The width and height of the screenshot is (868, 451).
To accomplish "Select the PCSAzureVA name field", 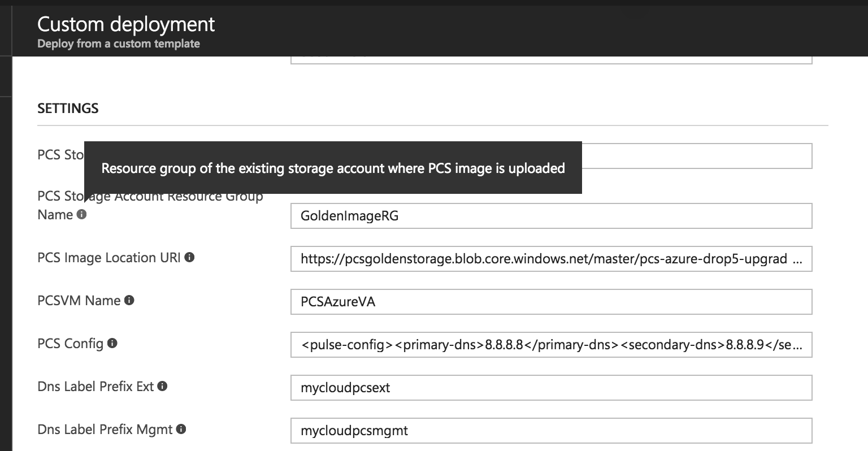I will (x=551, y=302).
